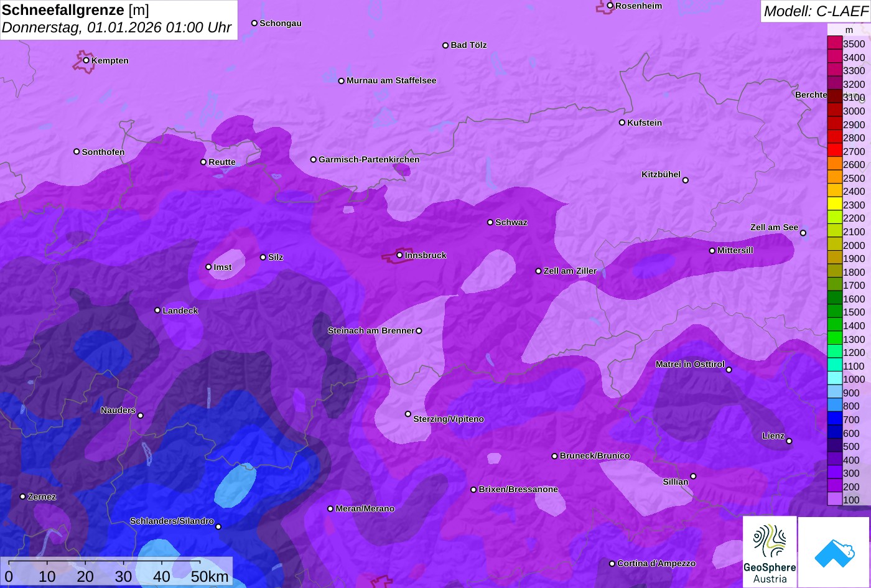Click the 2000 legend value
This screenshot has height=588, width=871.
pos(854,245)
